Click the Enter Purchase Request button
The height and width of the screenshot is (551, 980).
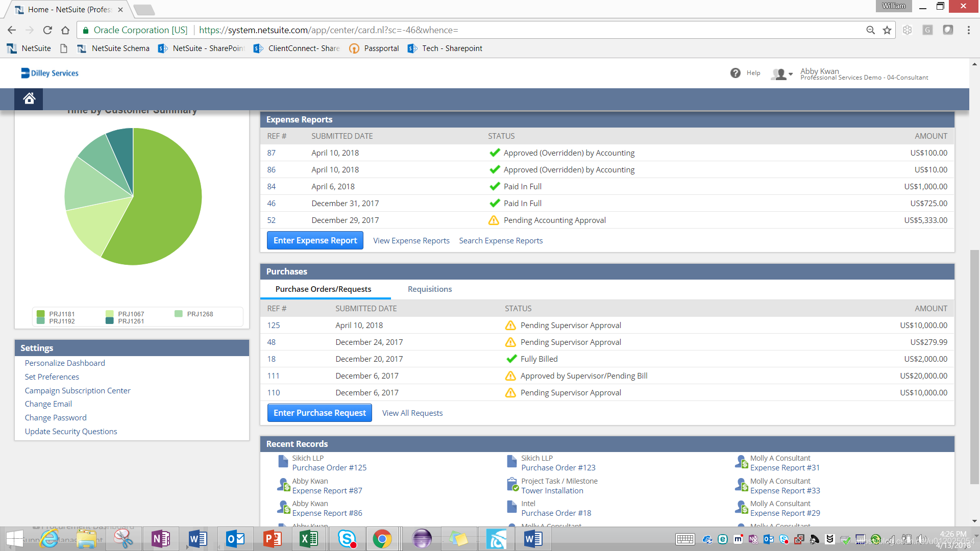(320, 413)
